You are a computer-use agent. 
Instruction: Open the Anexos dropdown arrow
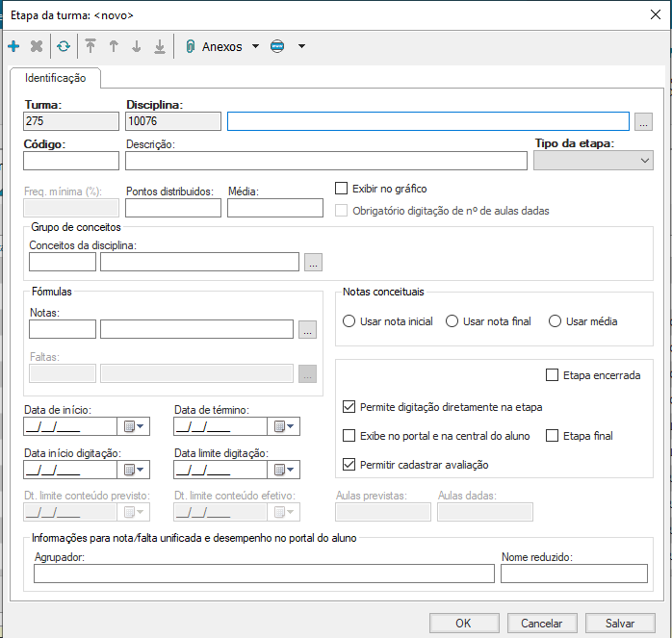(x=255, y=46)
